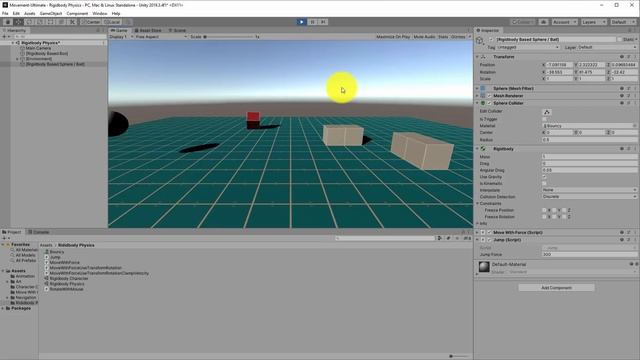Disable the Sphere Collider component checkbox
This screenshot has width=640, height=360.
[489, 103]
